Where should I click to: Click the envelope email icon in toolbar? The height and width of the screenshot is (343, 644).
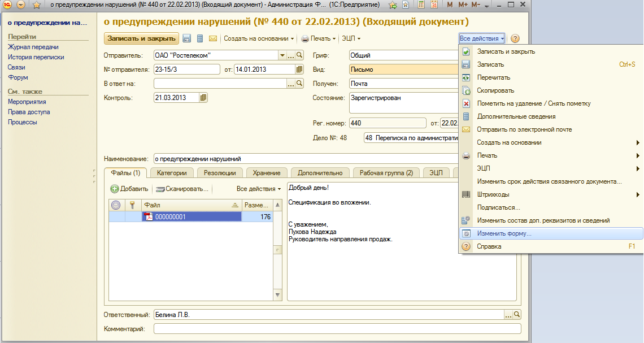pyautogui.click(x=213, y=38)
